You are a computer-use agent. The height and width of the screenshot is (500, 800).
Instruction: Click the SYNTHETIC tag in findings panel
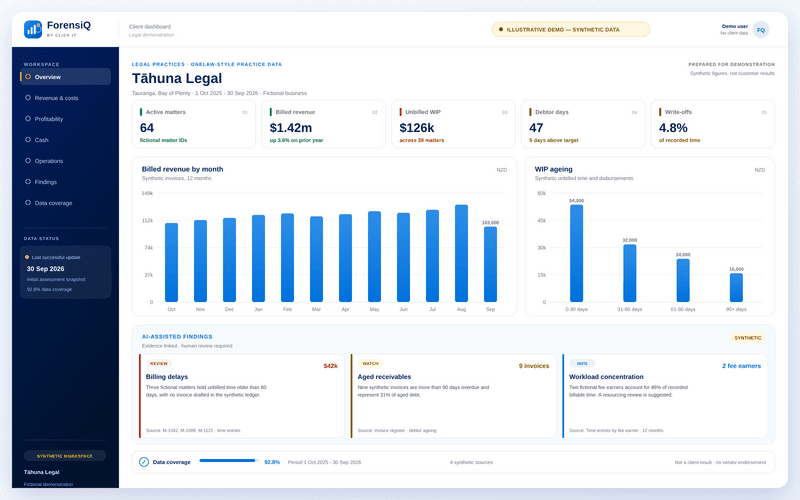click(x=747, y=338)
